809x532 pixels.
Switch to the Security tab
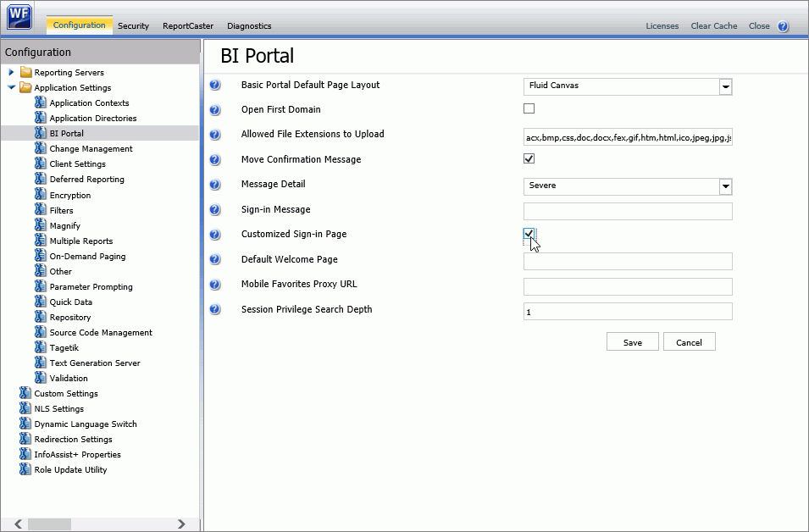[x=133, y=25]
